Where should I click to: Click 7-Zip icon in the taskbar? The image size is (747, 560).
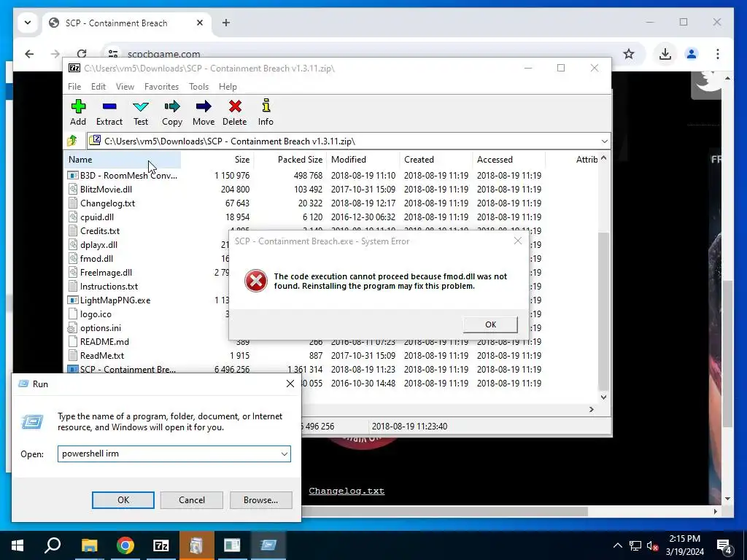tap(161, 545)
